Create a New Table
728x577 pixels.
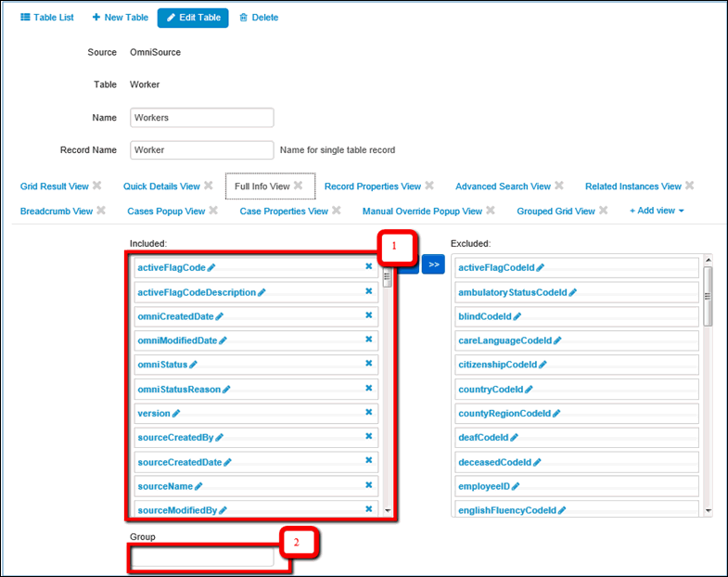pos(120,18)
